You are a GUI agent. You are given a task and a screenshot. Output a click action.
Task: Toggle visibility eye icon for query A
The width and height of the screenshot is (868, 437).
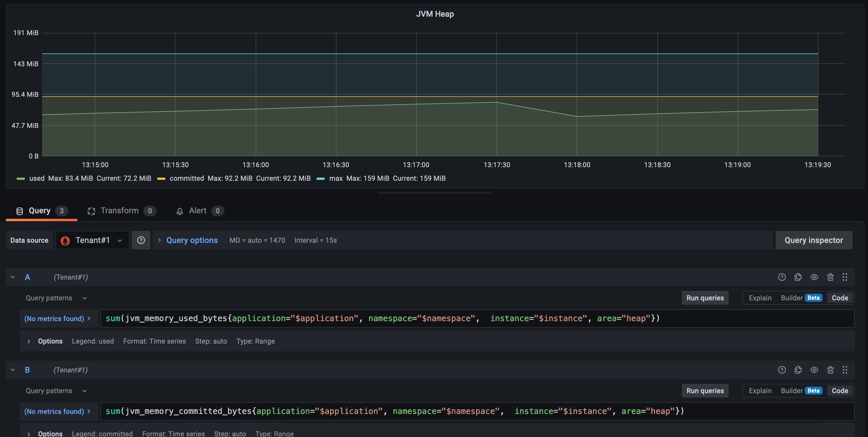814,277
